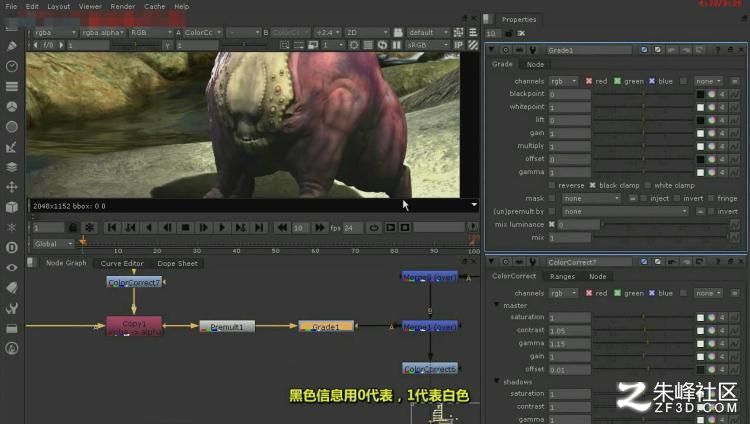Open the Node tab of Grade1
750x424 pixels.
tap(535, 64)
